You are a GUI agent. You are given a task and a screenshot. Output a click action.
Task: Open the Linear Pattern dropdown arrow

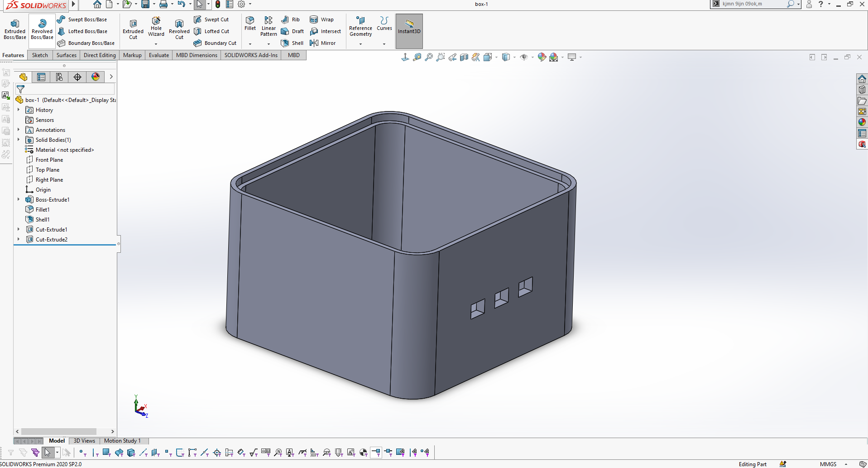(x=269, y=44)
